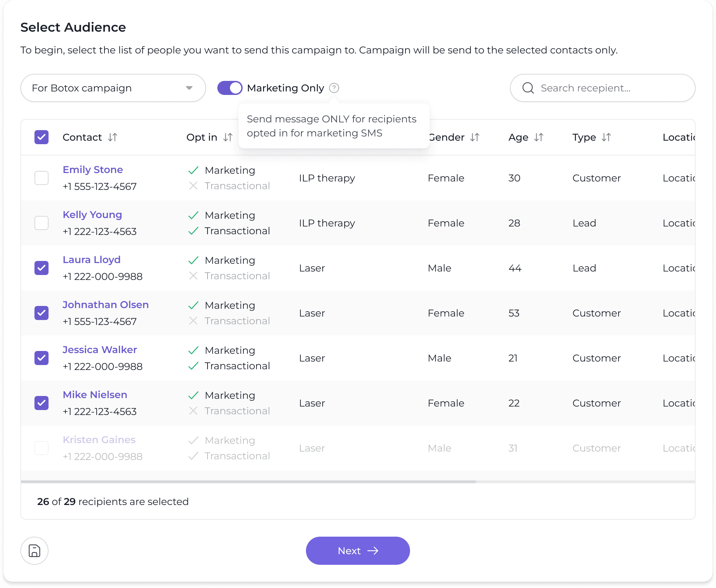The height and width of the screenshot is (588, 716).
Task: Toggle the select-all header checkbox
Action: [x=41, y=137]
